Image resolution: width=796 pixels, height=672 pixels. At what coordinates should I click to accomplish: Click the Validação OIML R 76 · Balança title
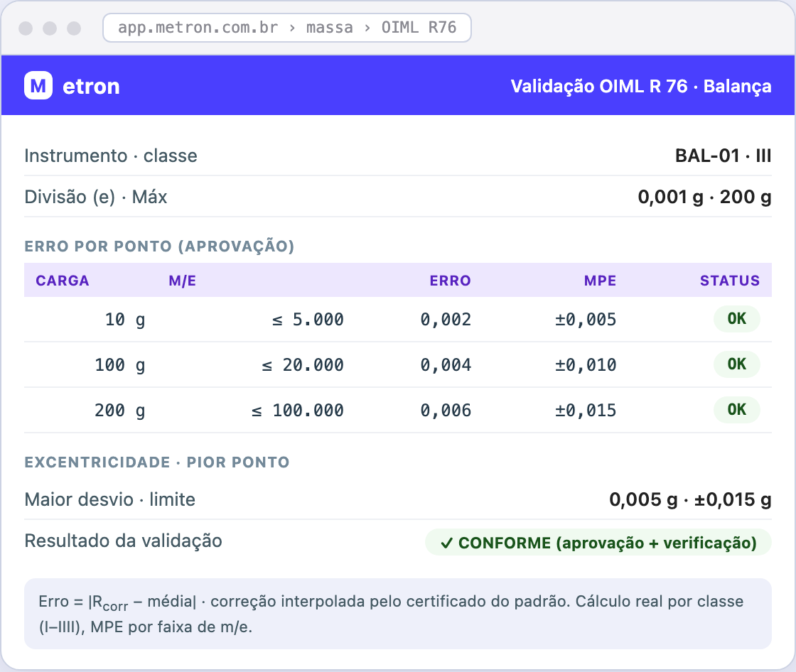[x=641, y=86]
